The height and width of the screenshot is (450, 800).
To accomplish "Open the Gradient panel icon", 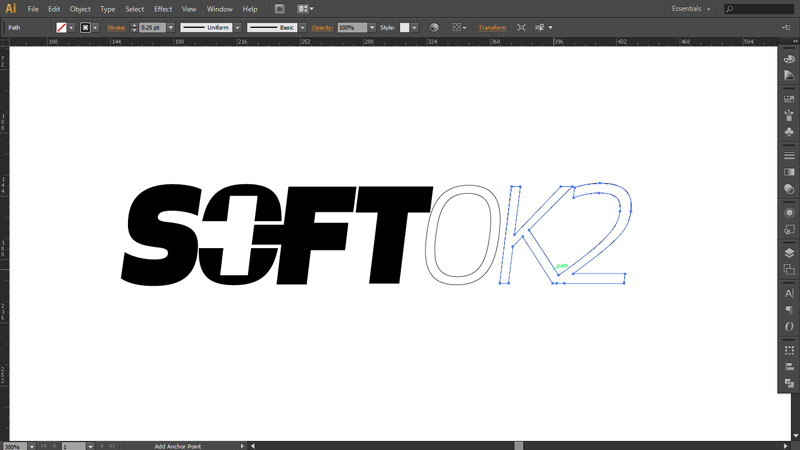I will [x=789, y=172].
